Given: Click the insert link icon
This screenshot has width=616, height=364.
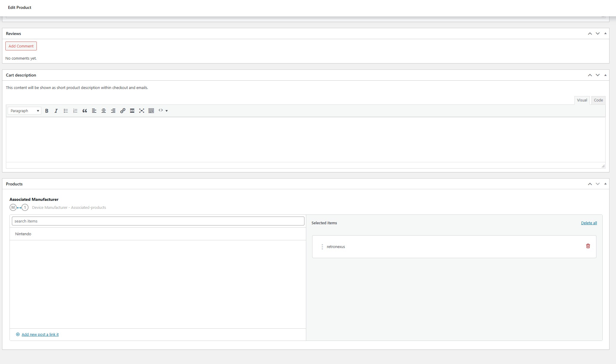Looking at the screenshot, I should [x=123, y=111].
